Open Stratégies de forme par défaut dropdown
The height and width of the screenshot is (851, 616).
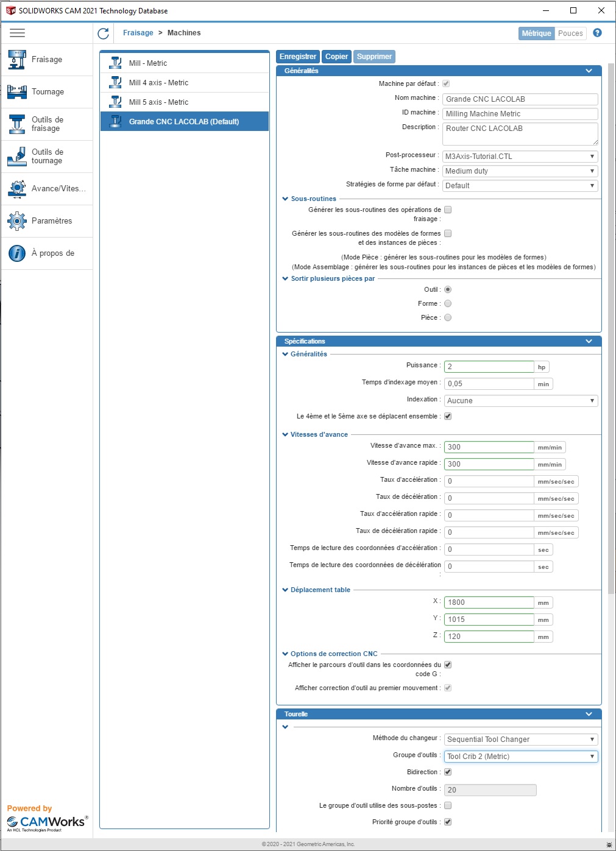[x=520, y=186]
